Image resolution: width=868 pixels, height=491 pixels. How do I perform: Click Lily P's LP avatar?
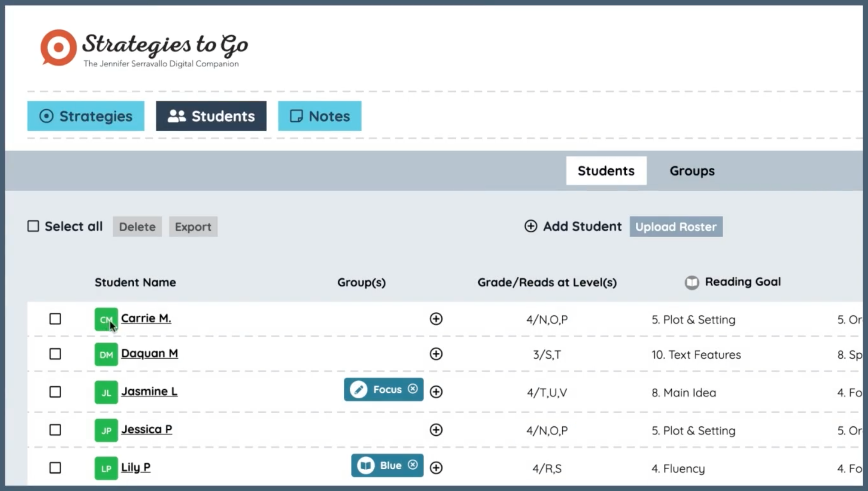[x=106, y=468]
